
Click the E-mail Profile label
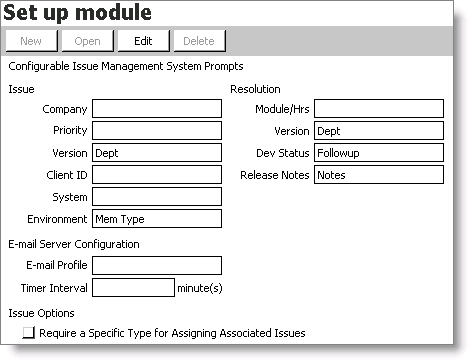click(57, 265)
